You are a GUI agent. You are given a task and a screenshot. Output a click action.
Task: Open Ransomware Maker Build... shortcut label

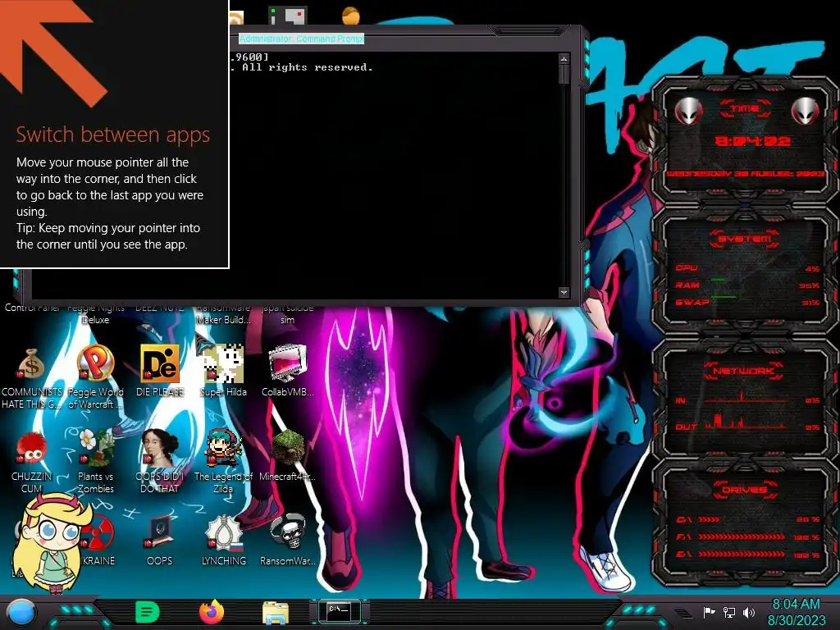(223, 314)
